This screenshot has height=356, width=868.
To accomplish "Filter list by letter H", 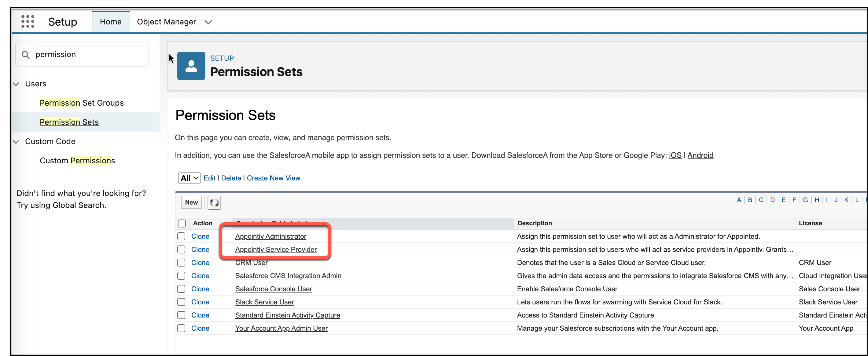I will point(817,200).
